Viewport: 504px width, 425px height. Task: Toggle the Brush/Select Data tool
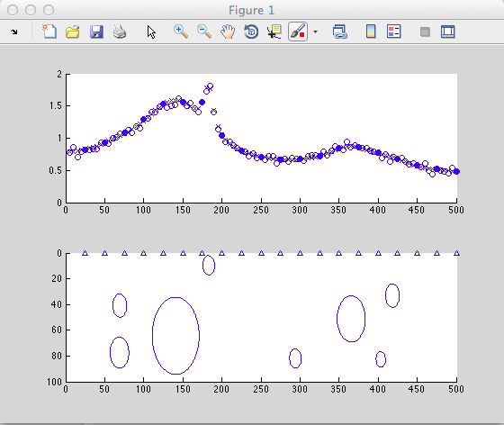click(x=298, y=32)
